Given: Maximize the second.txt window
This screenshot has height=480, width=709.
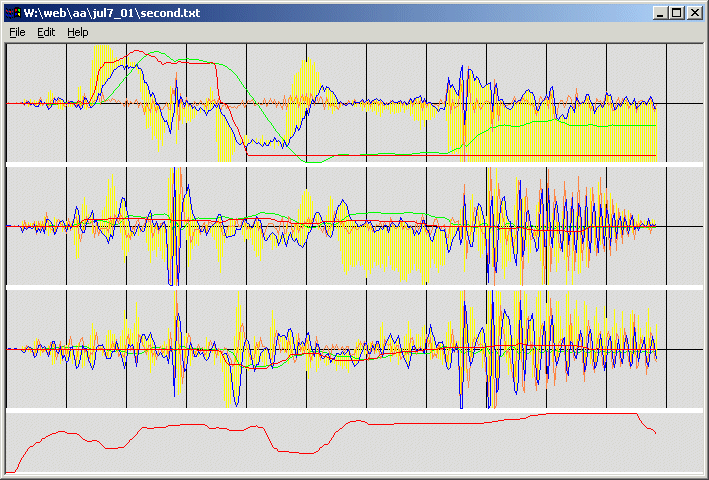Looking at the screenshot, I should pyautogui.click(x=676, y=13).
